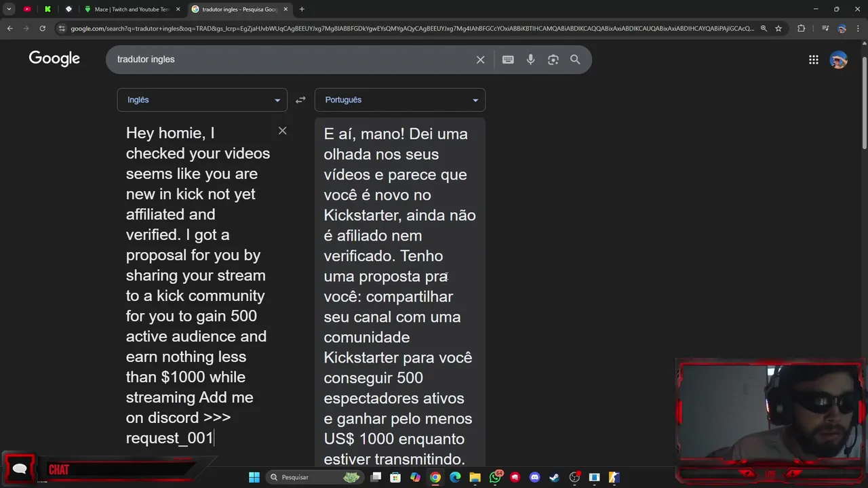This screenshot has width=868, height=488.
Task: Go back to the previous page
Action: [x=9, y=28]
